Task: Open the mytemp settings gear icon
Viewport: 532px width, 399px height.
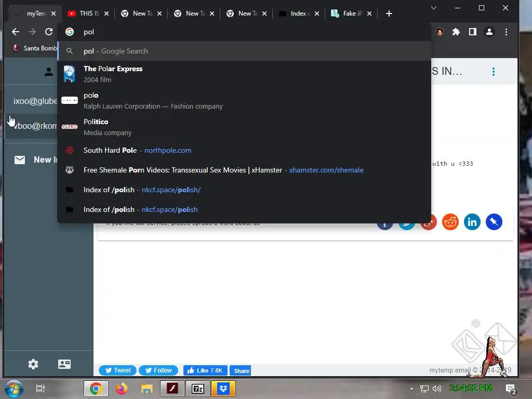Action: point(33,364)
